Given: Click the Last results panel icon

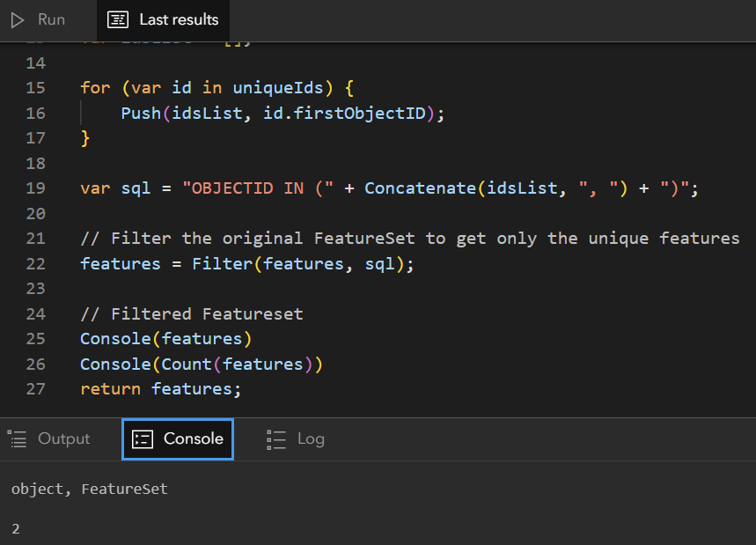Looking at the screenshot, I should tap(118, 19).
